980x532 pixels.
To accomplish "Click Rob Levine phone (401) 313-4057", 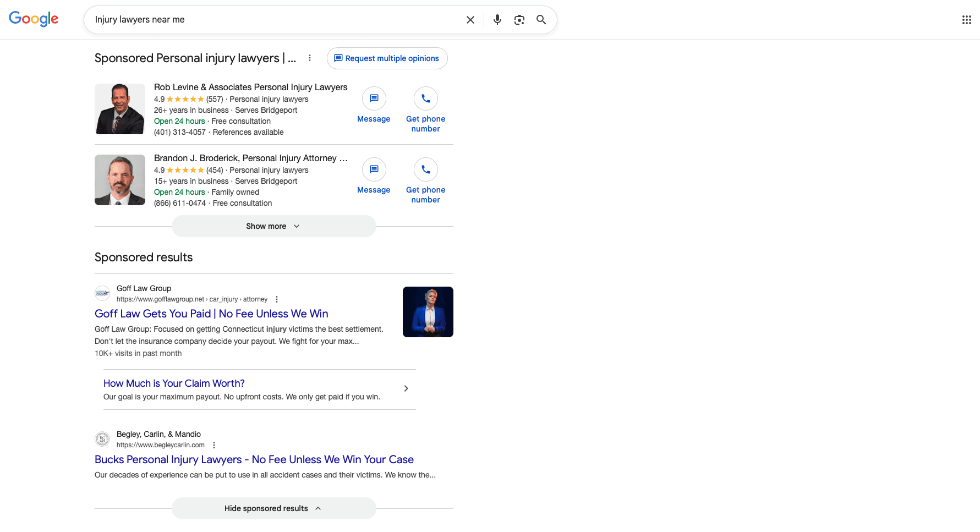I will 180,132.
